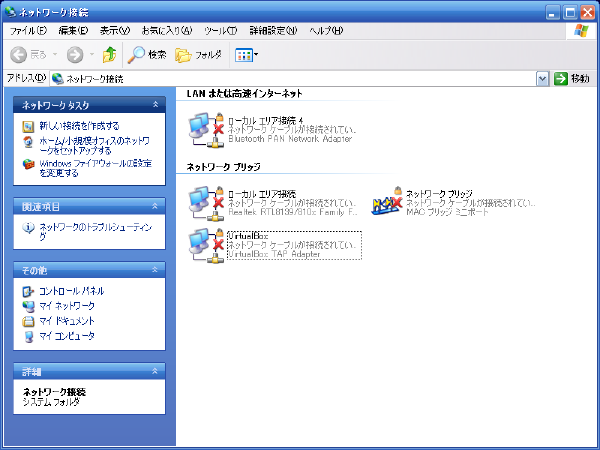This screenshot has height=450, width=600.
Task: Open the 表示(V) menu
Action: [x=115, y=31]
